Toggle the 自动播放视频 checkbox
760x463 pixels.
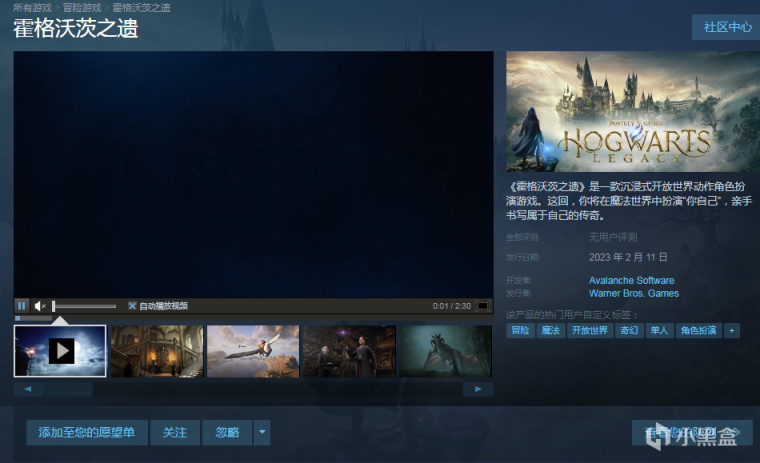(x=132, y=306)
